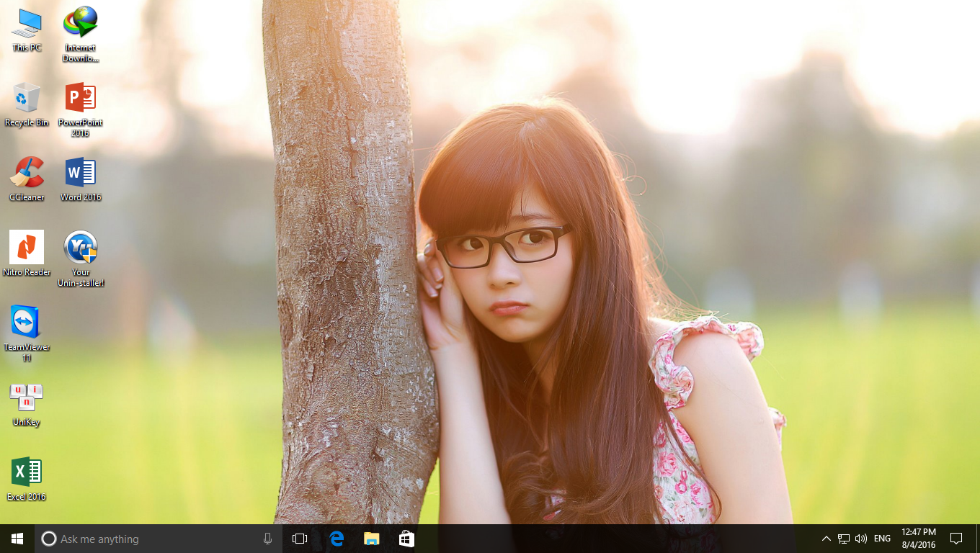Open the Action Center
980x553 pixels.
tap(956, 538)
